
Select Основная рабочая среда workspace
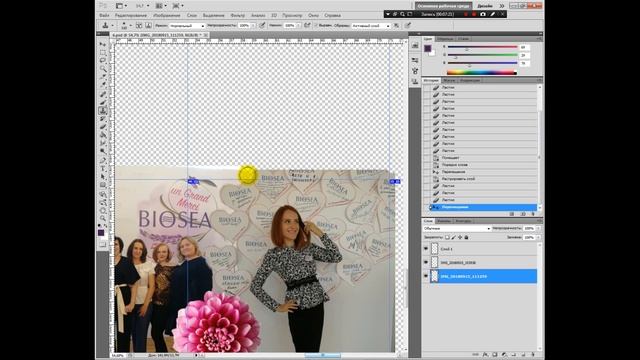tap(444, 6)
